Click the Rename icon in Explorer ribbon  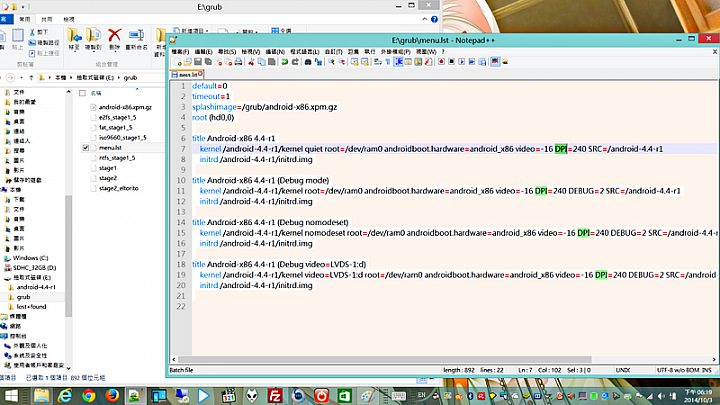pos(136,38)
